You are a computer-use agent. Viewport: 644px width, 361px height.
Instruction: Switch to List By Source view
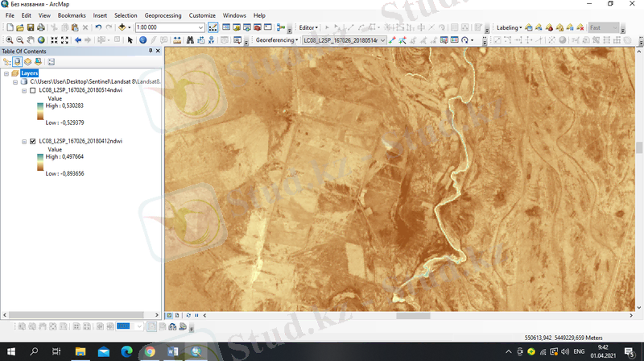coord(17,61)
